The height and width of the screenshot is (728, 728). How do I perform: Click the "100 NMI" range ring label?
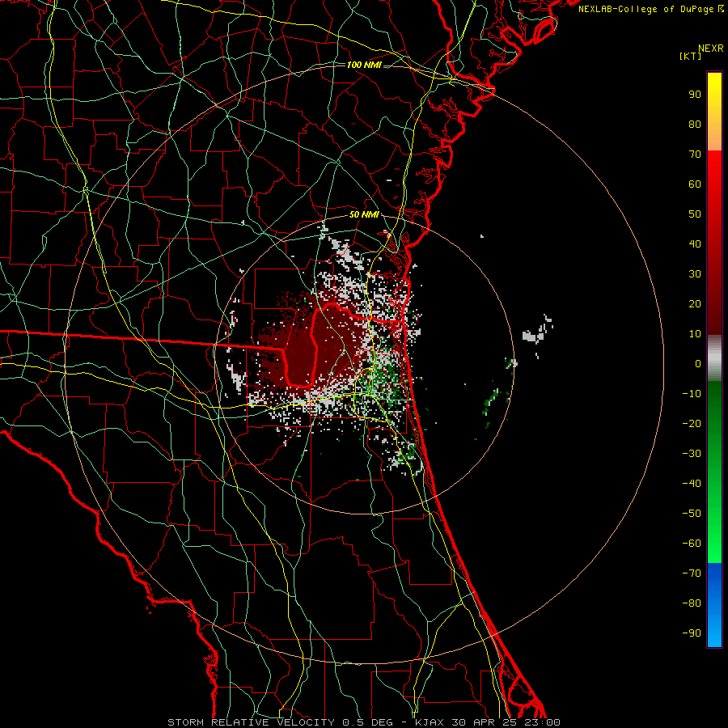click(364, 65)
